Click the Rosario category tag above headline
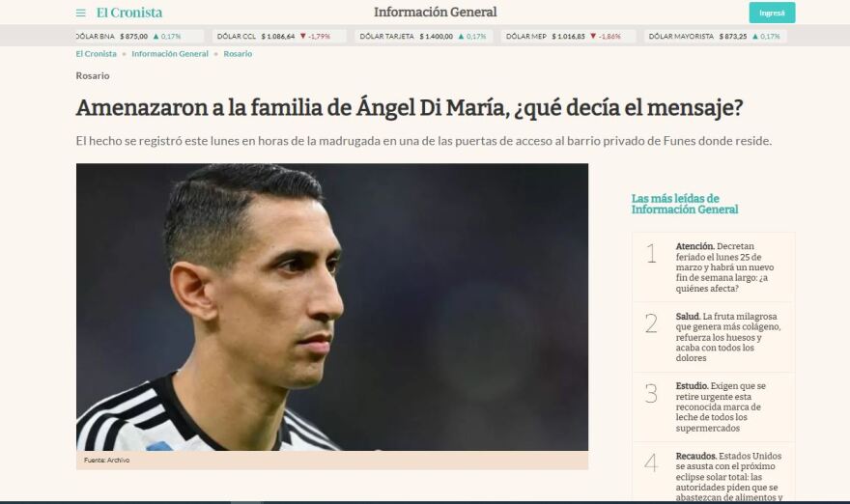Viewport: 850px width, 504px height. tap(93, 76)
